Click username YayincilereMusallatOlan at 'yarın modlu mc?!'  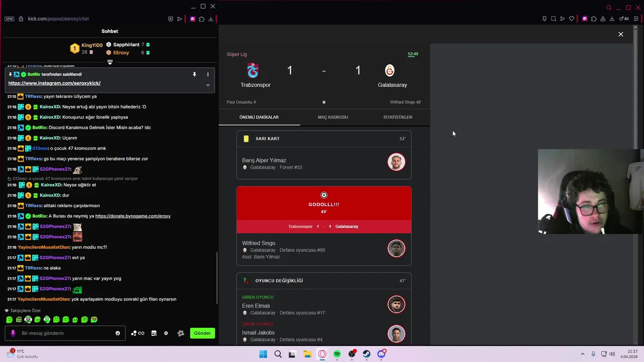[44, 247]
